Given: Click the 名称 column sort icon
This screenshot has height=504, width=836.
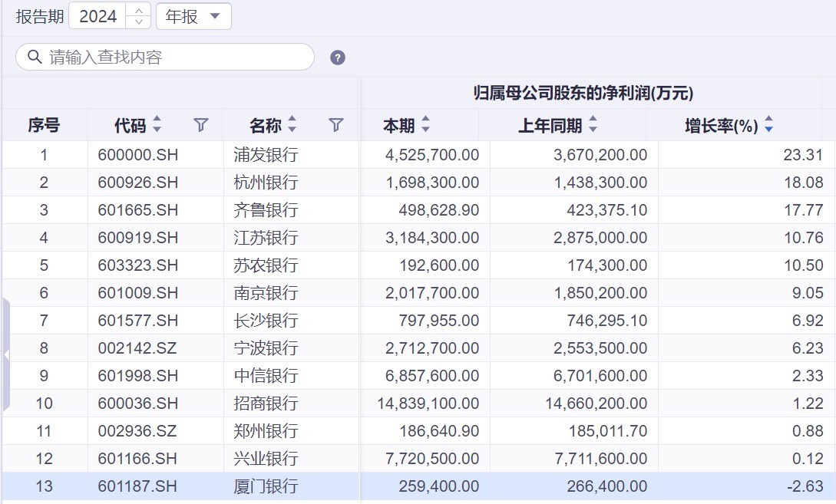Looking at the screenshot, I should (x=291, y=124).
